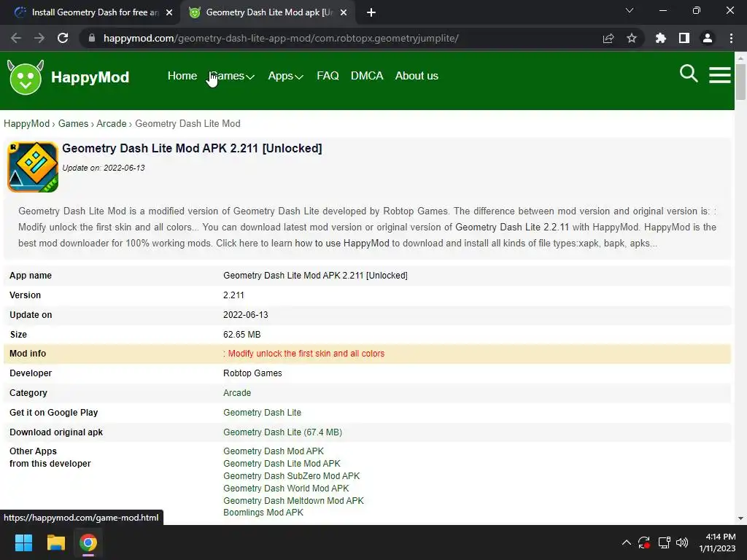747x560 pixels.
Task: Go back with the browser back arrow
Action: coord(16,38)
